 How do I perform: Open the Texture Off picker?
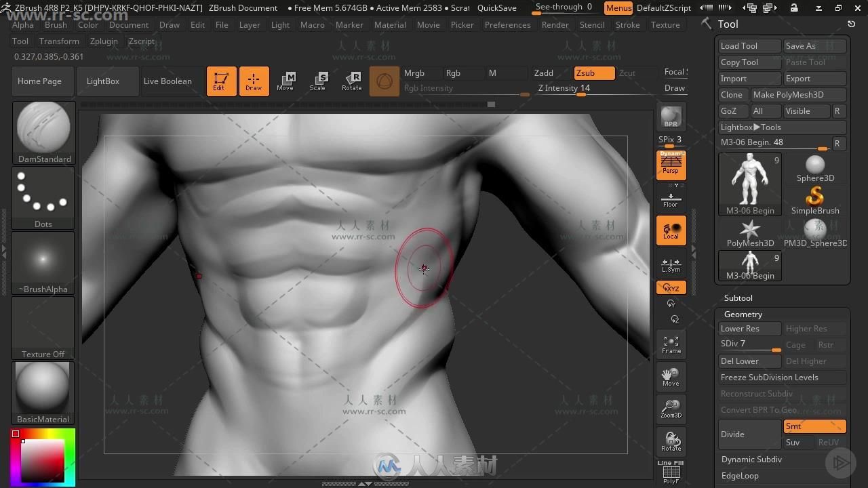tap(43, 328)
